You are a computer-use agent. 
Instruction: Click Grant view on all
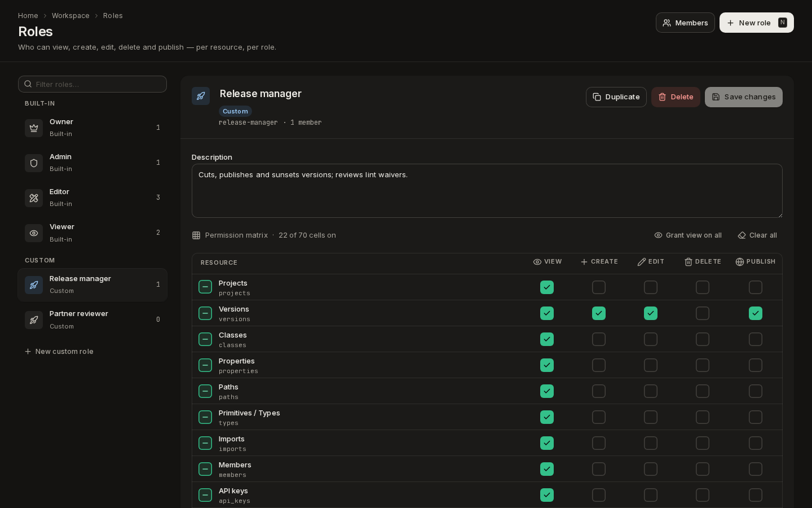pos(688,235)
